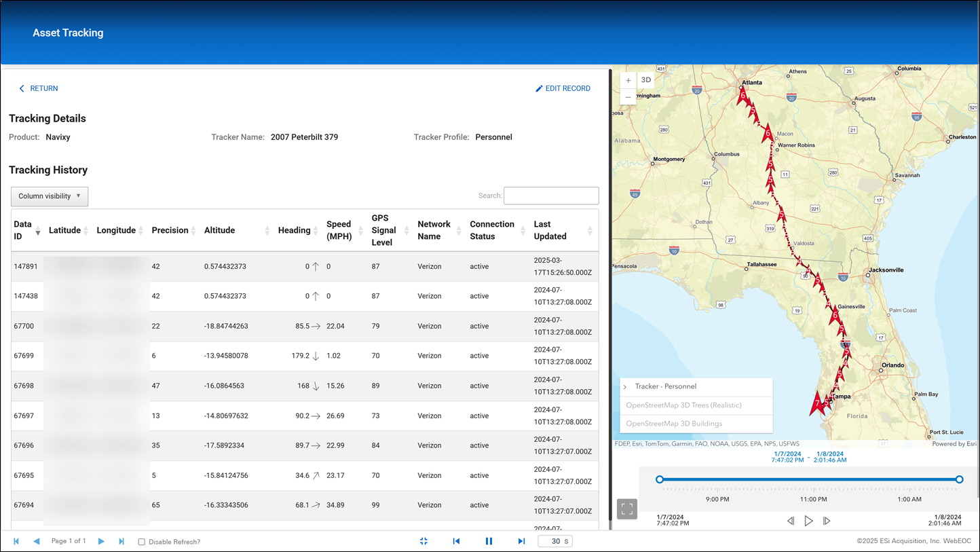
Task: Open fullscreen view with the gray expand icon
Action: pos(626,509)
